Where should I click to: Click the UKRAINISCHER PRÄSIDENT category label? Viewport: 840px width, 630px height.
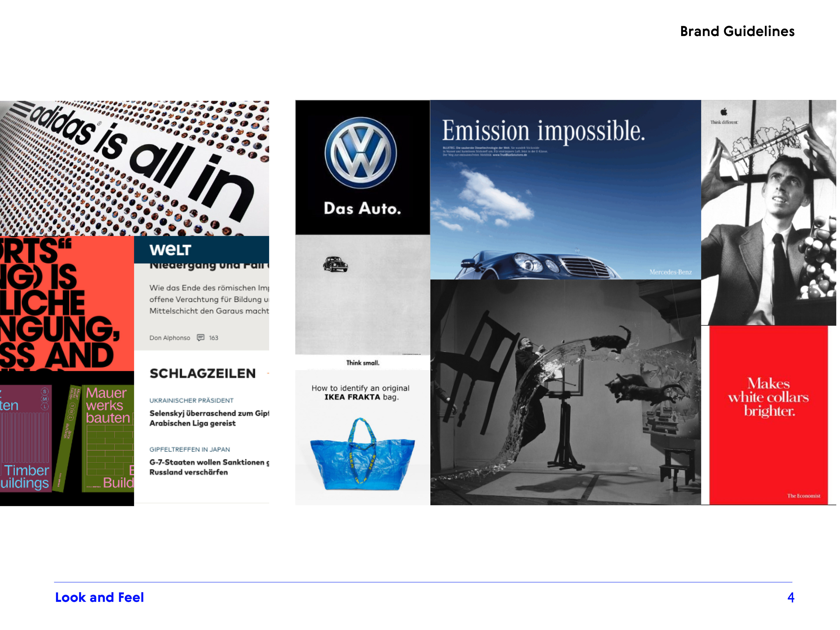pos(191,400)
